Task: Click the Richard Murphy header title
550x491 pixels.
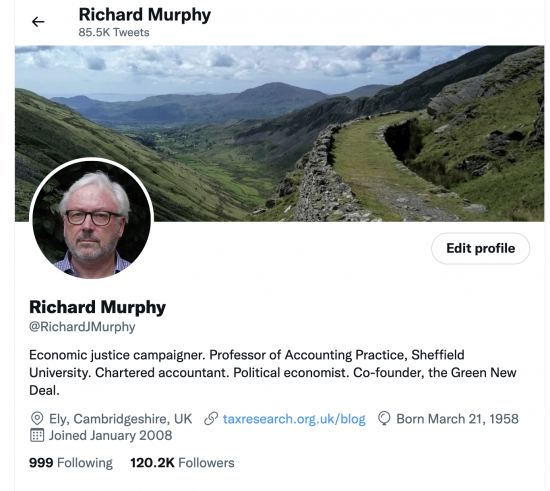Action: point(145,15)
